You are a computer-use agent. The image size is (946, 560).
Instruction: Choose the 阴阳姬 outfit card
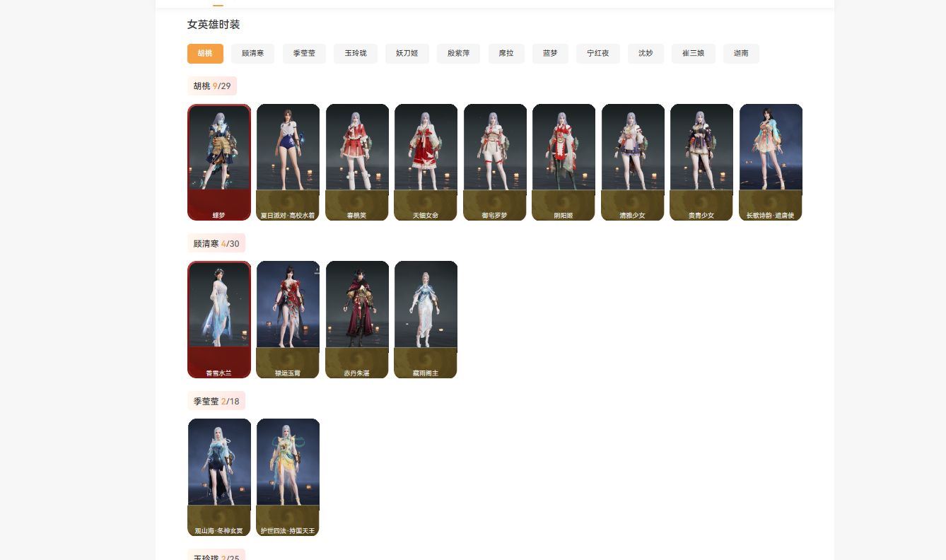[563, 162]
